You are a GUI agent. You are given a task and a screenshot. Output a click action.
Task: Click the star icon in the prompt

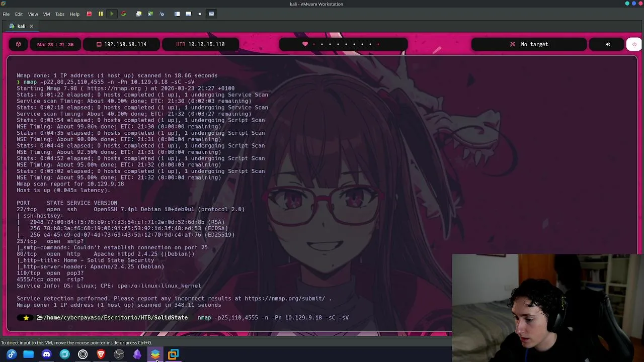(26, 318)
